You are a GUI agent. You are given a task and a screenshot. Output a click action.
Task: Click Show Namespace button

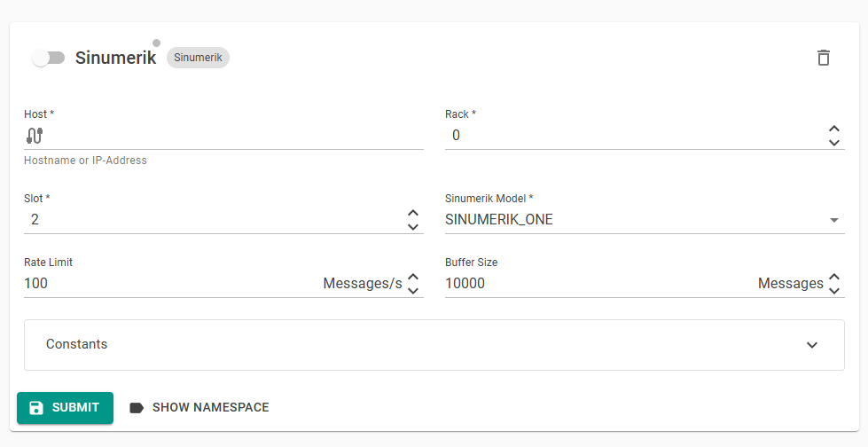[x=199, y=408]
